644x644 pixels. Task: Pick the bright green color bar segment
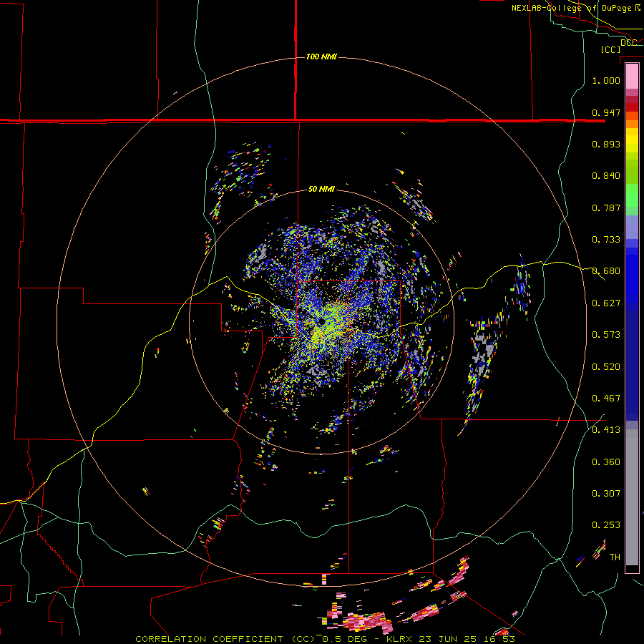632,195
